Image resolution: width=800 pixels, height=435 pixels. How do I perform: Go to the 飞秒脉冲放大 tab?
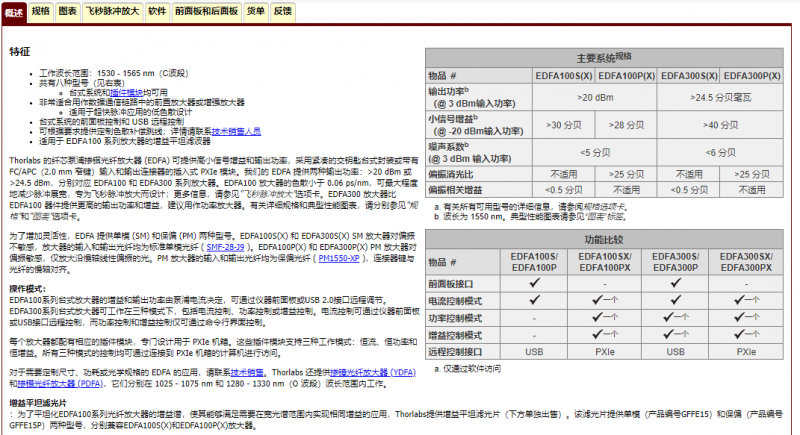pos(112,11)
